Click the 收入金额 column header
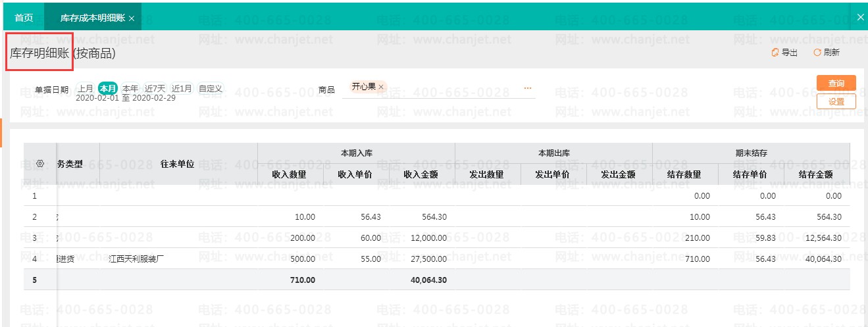 coord(422,174)
